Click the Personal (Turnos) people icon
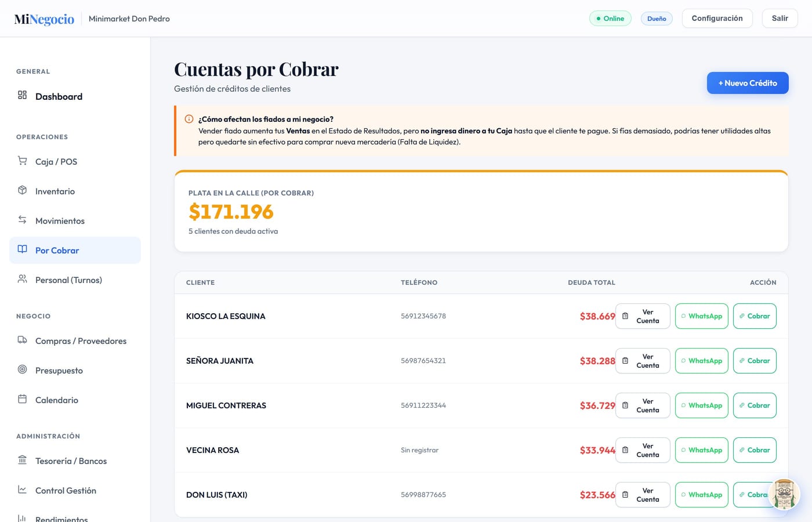 tap(22, 279)
